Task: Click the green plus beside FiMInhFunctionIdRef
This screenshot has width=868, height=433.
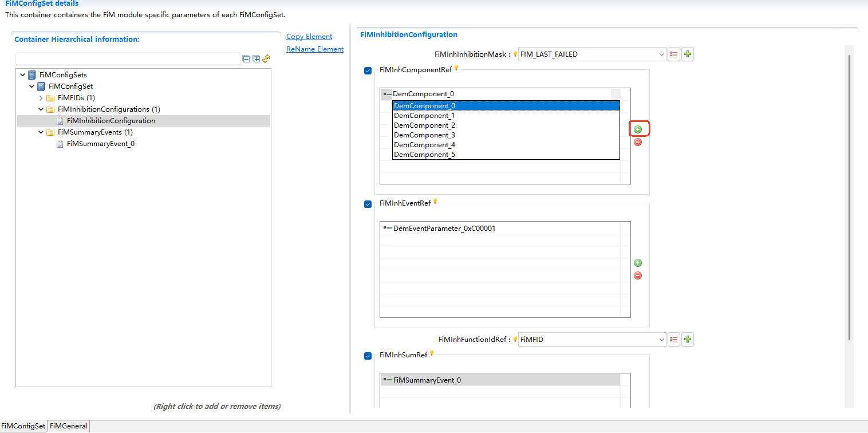Action: click(688, 339)
